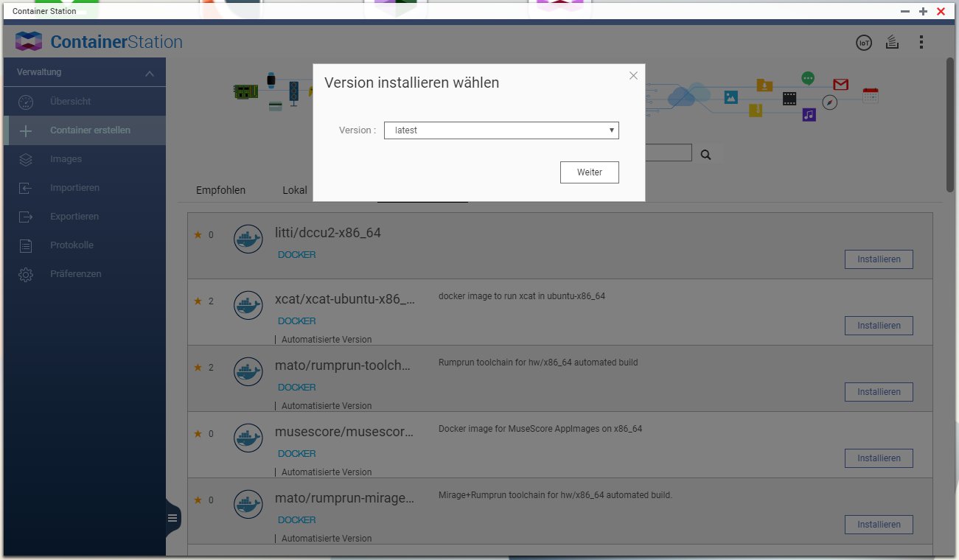Screen dimensions: 959x560
Task: Click the Weiter button
Action: coord(590,172)
